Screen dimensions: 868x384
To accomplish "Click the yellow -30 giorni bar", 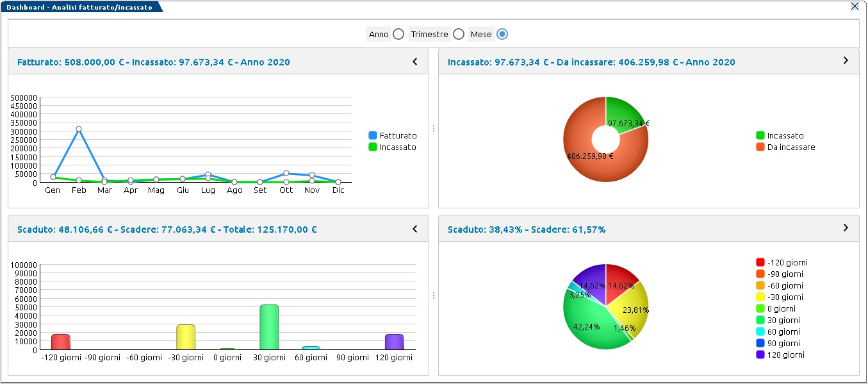I will click(186, 337).
